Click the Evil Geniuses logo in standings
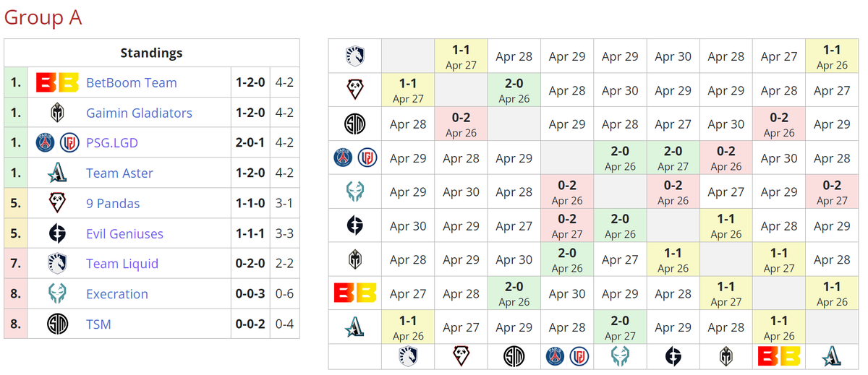868x375 pixels. [x=57, y=233]
